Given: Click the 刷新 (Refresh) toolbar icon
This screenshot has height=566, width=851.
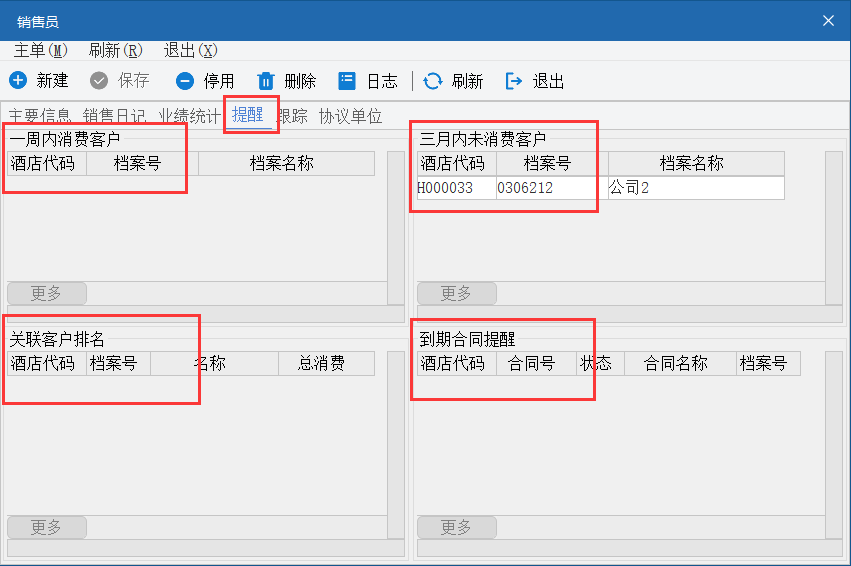Looking at the screenshot, I should pyautogui.click(x=433, y=81).
